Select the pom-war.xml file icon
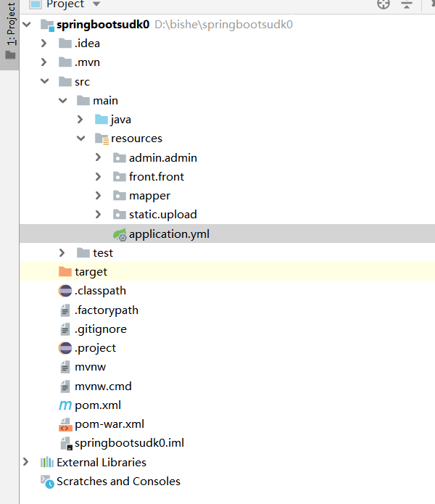Image resolution: width=435 pixels, height=504 pixels. click(x=65, y=424)
